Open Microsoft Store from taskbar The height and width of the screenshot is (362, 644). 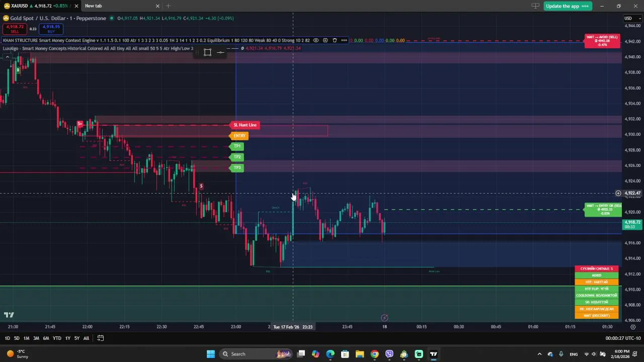(345, 354)
